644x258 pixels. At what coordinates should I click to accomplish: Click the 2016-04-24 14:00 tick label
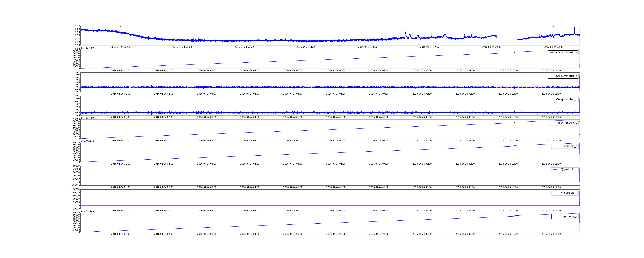(x=368, y=47)
